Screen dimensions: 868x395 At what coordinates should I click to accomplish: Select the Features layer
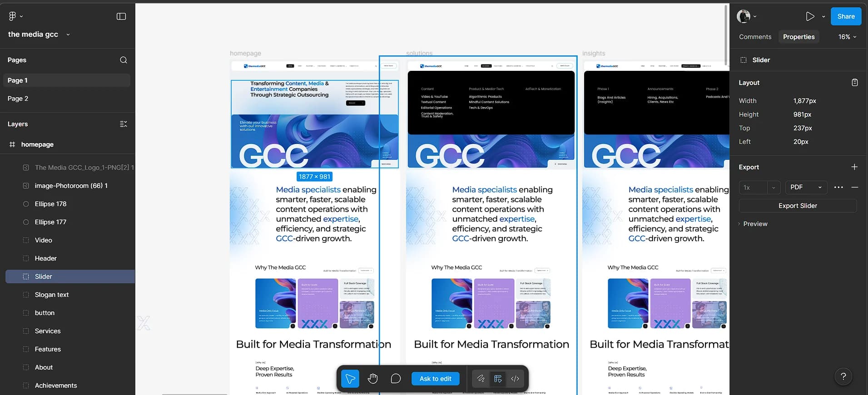tap(70, 349)
